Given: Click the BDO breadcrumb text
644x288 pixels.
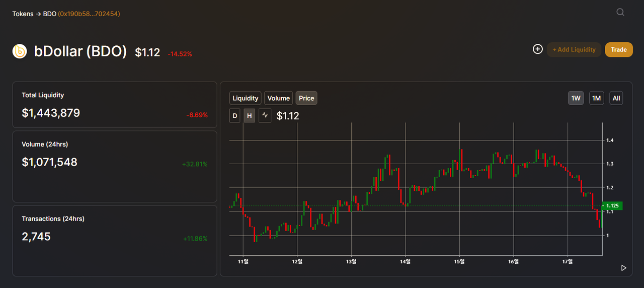Looking at the screenshot, I should pos(50,14).
